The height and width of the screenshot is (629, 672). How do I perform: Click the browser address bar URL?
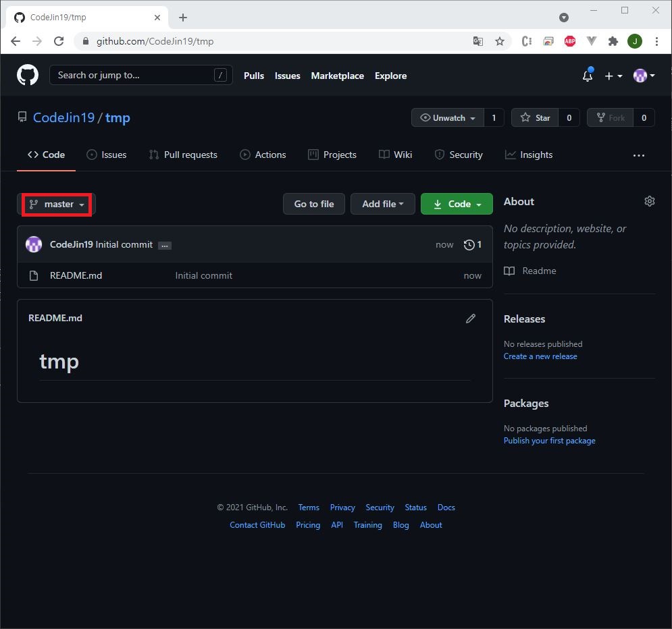155,41
